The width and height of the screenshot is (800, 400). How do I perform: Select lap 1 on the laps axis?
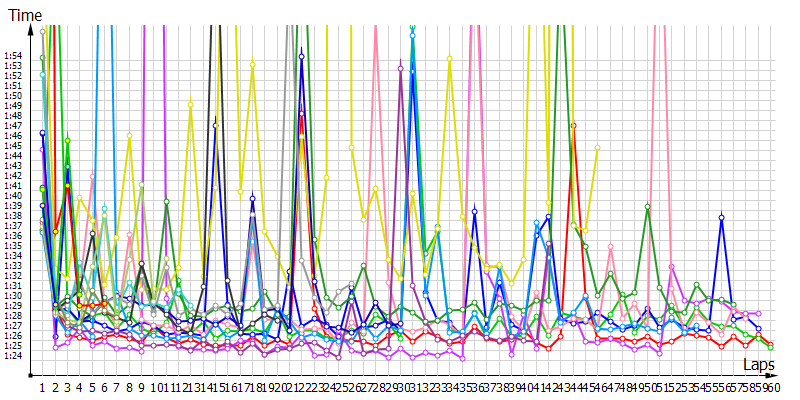(43, 386)
